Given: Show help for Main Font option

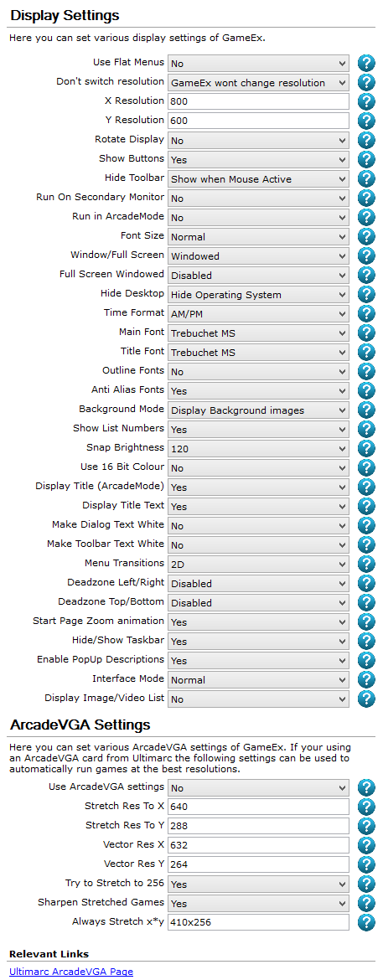Looking at the screenshot, I should pyautogui.click(x=366, y=333).
